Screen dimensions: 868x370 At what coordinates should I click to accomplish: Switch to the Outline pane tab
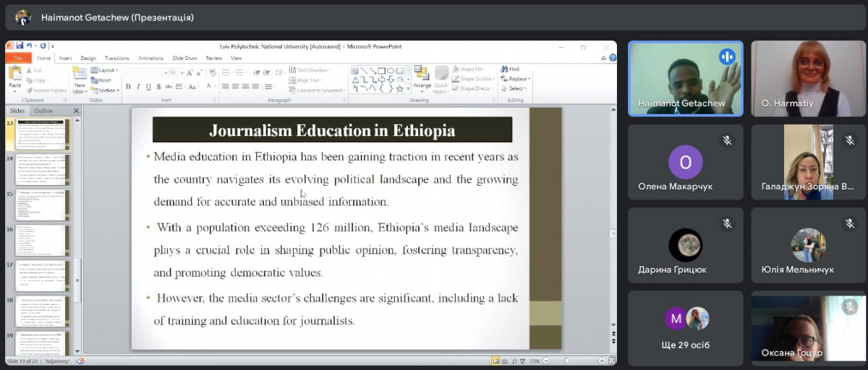[43, 111]
